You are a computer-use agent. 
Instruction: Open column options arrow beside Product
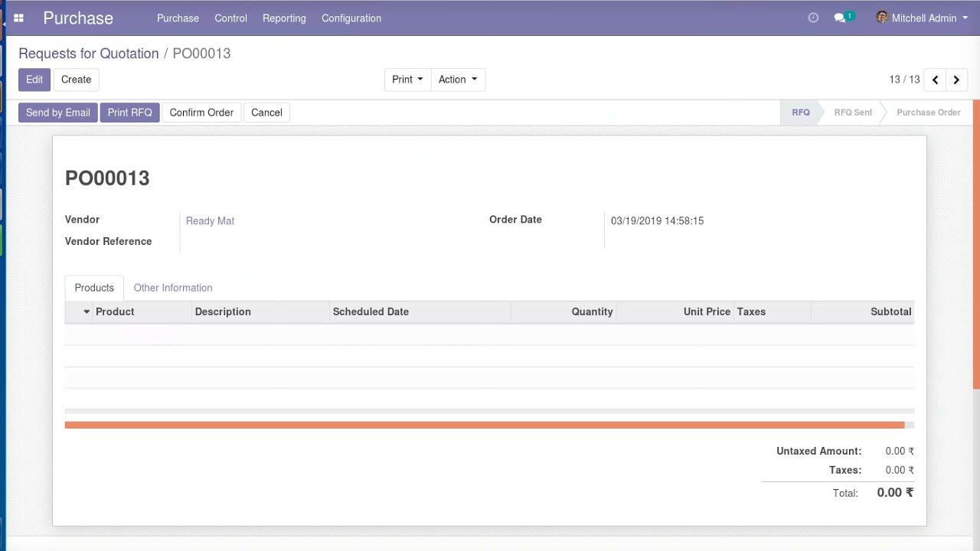87,311
